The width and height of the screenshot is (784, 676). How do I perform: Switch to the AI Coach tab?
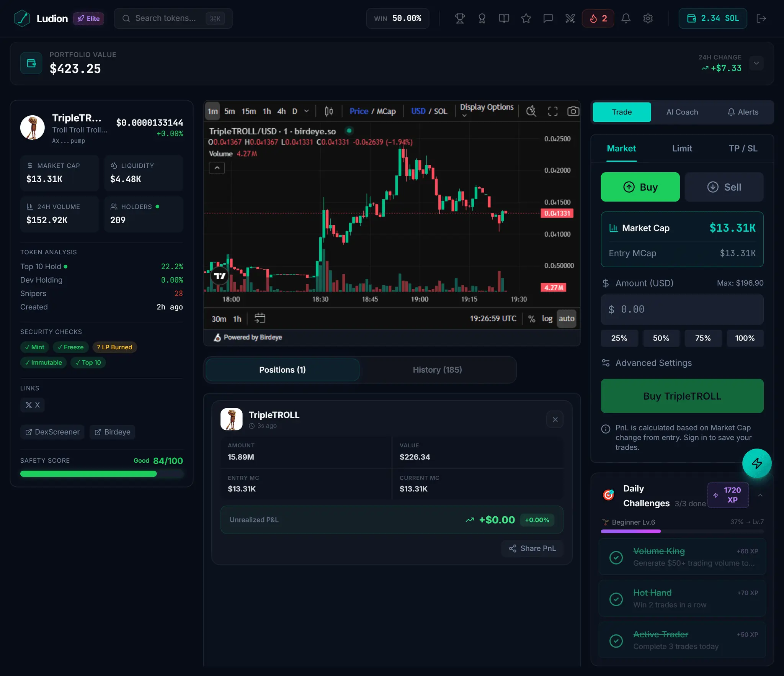(x=682, y=112)
